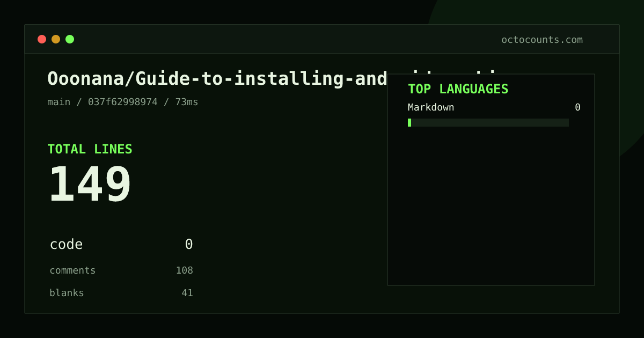Select the total lines value 149

tap(90, 184)
